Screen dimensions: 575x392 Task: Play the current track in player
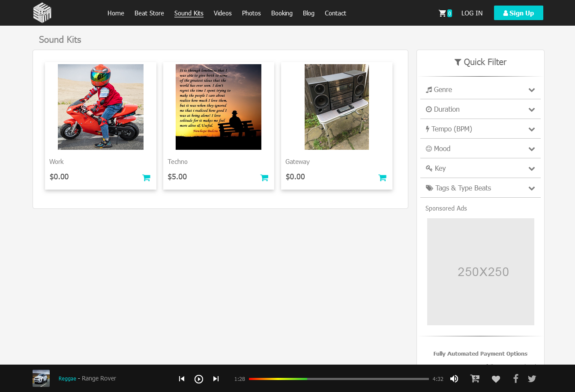coord(199,379)
